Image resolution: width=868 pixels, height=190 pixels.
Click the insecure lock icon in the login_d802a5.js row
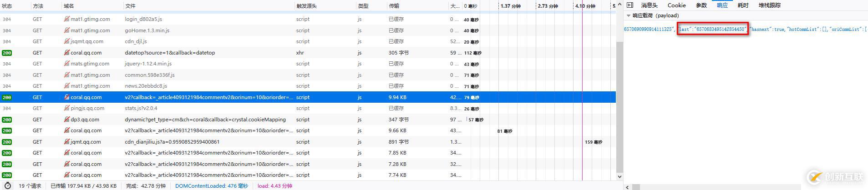point(67,19)
